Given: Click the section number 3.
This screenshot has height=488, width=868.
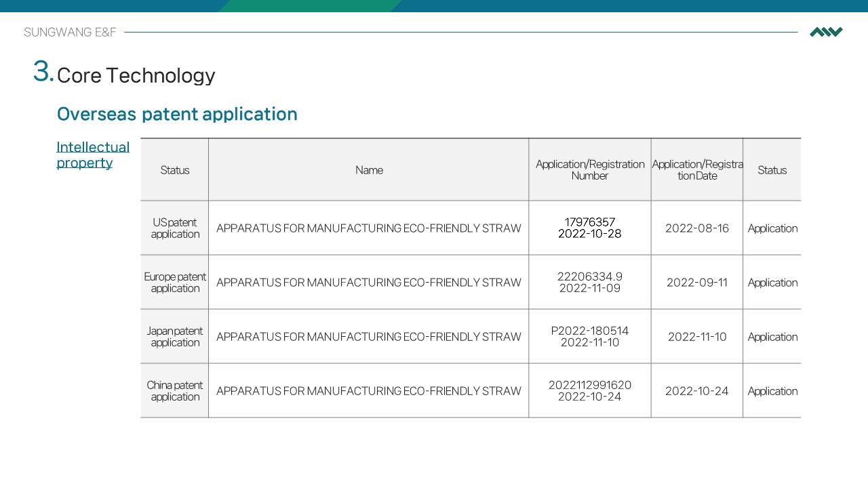Looking at the screenshot, I should point(43,71).
